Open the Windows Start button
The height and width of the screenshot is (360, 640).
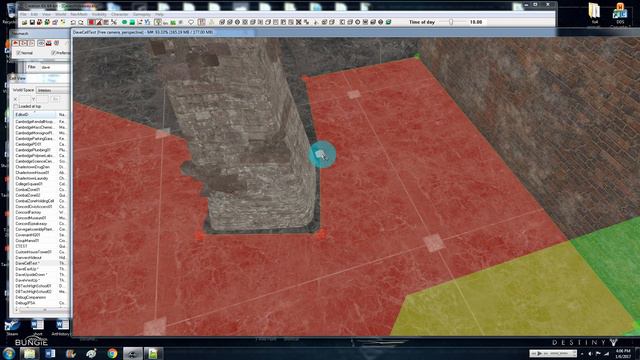click(9, 353)
